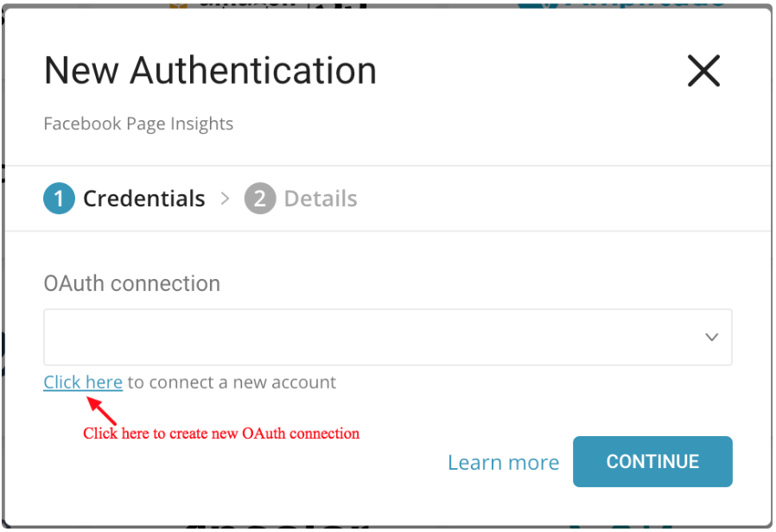
Task: Click the 'Facebook Page Insights' subtitle
Action: pyautogui.click(x=138, y=123)
